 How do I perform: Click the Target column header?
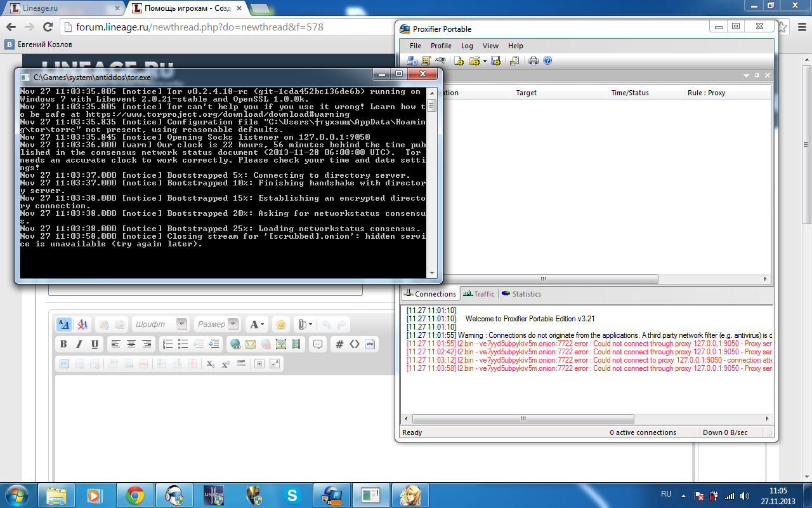560,93
